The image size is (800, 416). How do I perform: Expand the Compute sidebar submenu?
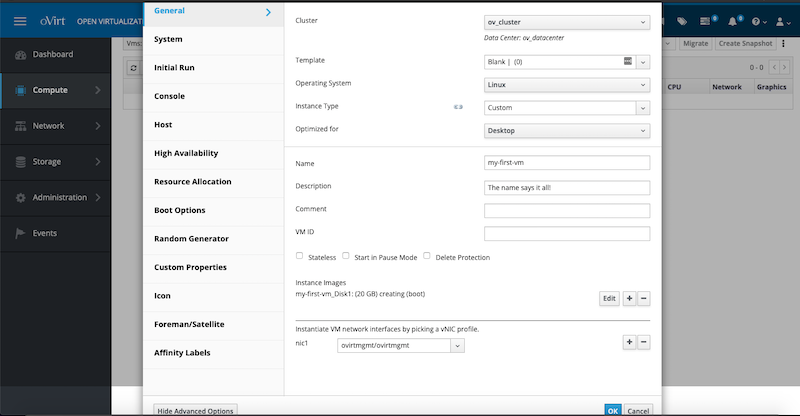click(x=97, y=90)
